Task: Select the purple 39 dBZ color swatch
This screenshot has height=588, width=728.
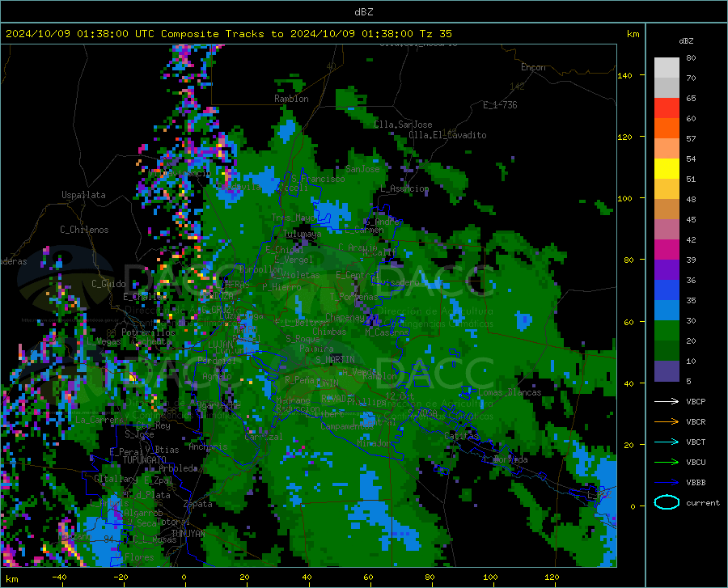Action: tap(667, 270)
